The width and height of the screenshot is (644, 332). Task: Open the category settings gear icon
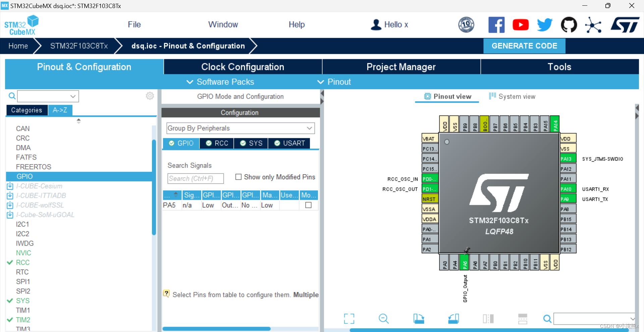click(150, 96)
